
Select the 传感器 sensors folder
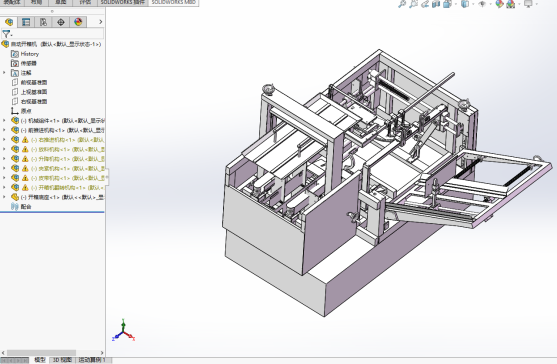[x=24, y=63]
